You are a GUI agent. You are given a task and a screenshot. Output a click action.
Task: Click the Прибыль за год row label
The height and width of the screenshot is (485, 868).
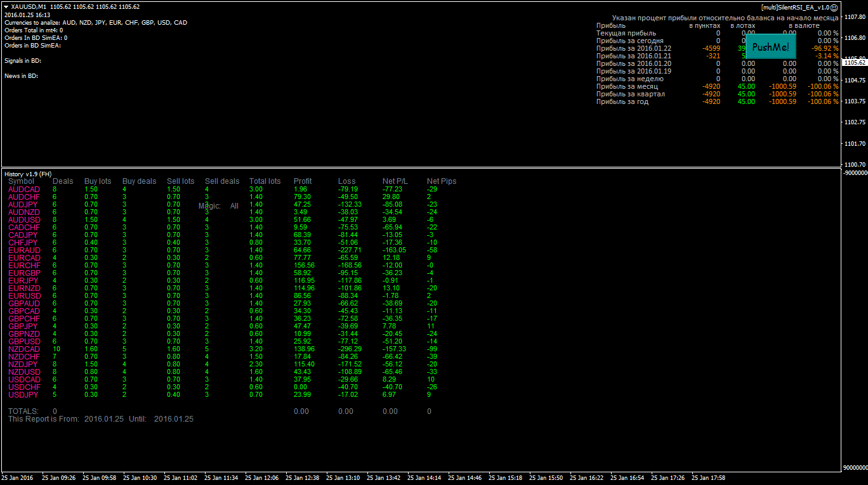(x=622, y=101)
